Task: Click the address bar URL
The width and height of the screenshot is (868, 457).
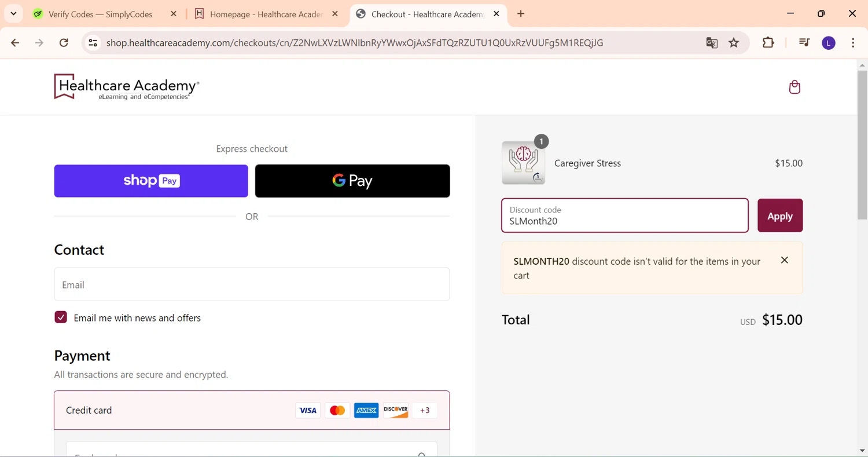Action: pyautogui.click(x=355, y=43)
